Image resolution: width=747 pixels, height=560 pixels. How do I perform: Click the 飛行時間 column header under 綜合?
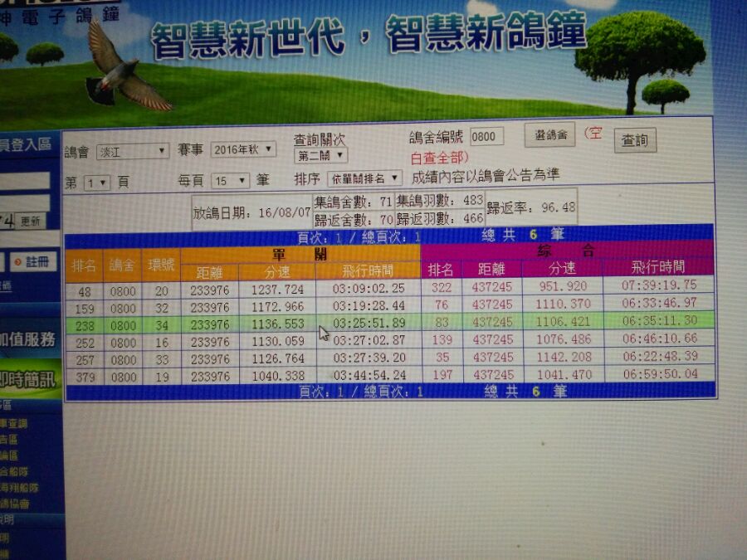(658, 267)
